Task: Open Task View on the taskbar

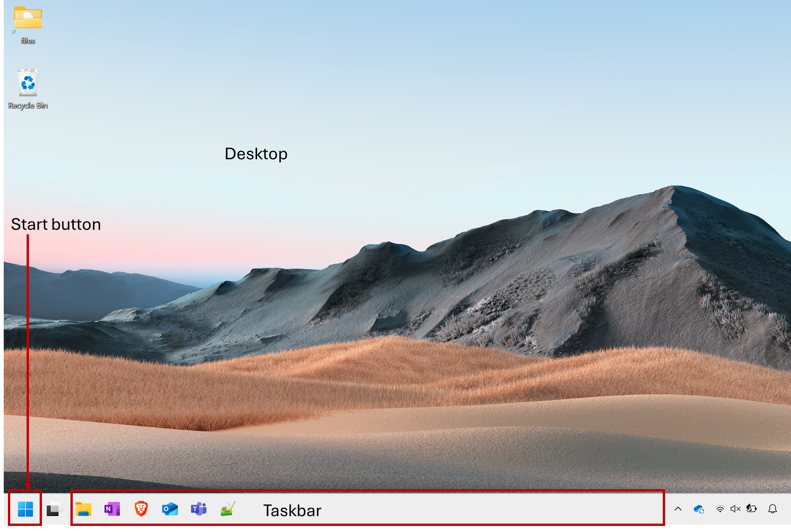Action: [x=54, y=509]
